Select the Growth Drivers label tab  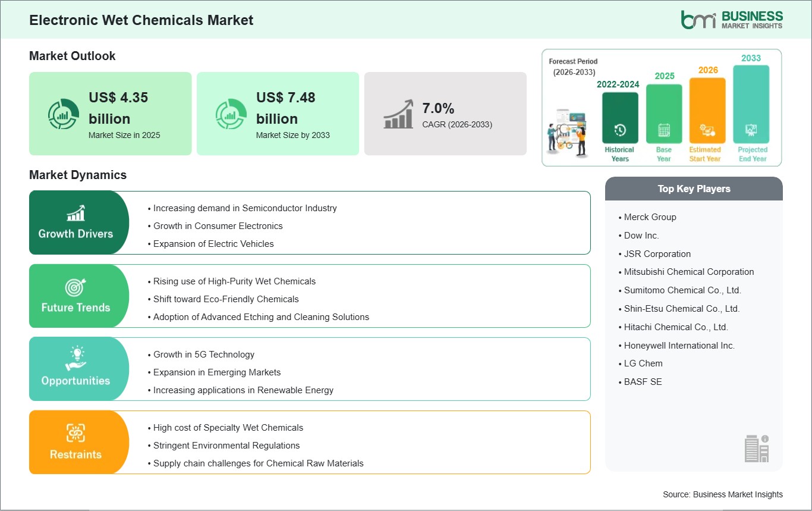(76, 234)
